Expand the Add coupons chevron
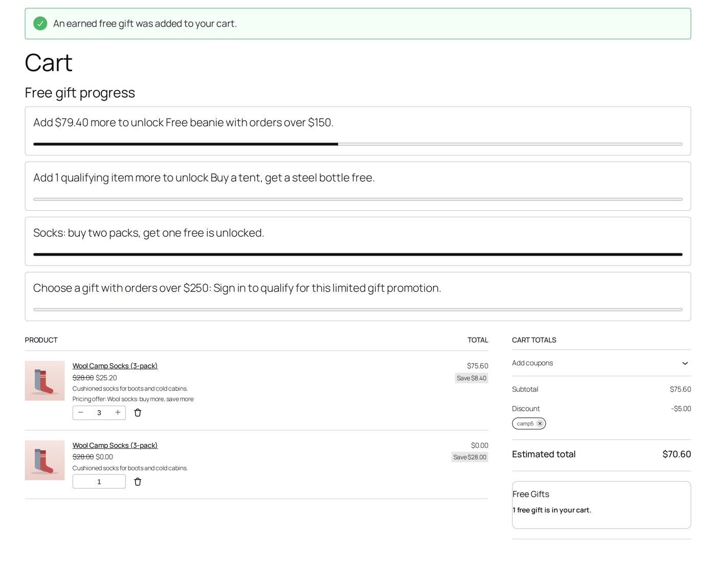The width and height of the screenshot is (716, 588). (x=685, y=363)
